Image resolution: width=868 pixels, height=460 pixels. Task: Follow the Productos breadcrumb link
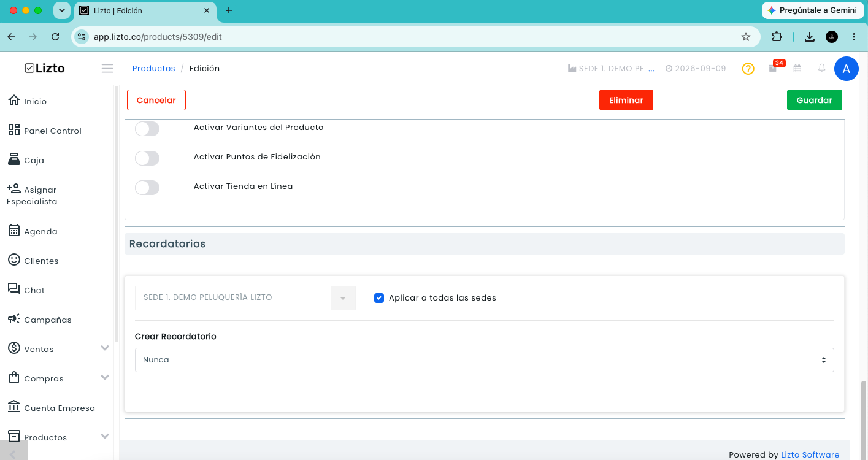(x=154, y=69)
